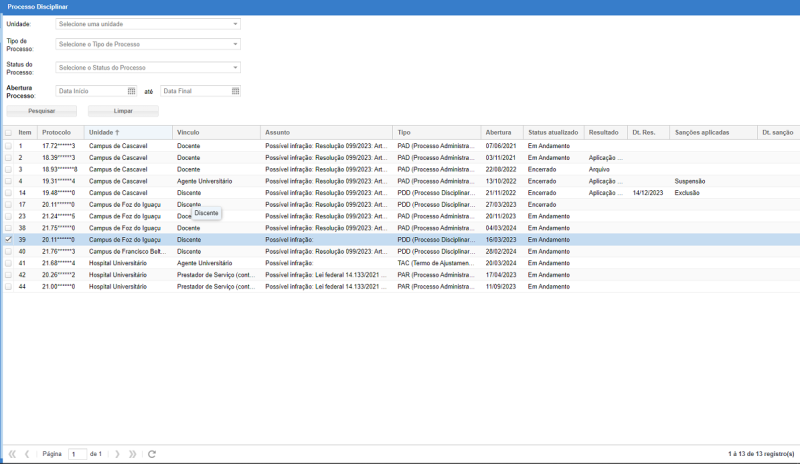Click the Status atualizado column header

(552, 132)
